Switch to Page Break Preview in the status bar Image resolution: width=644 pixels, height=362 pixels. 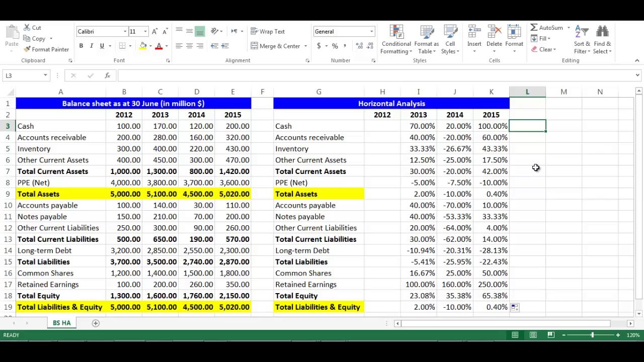click(x=551, y=335)
